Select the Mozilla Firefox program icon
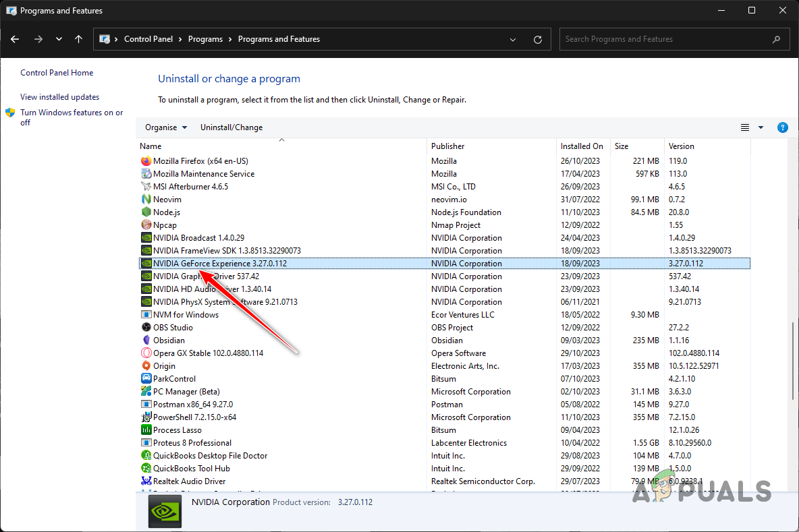799x532 pixels. tap(146, 160)
